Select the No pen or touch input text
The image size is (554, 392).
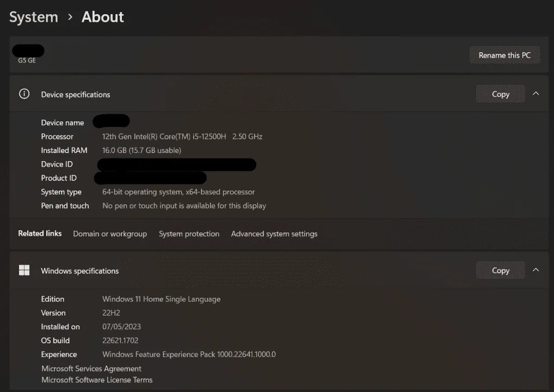point(184,206)
